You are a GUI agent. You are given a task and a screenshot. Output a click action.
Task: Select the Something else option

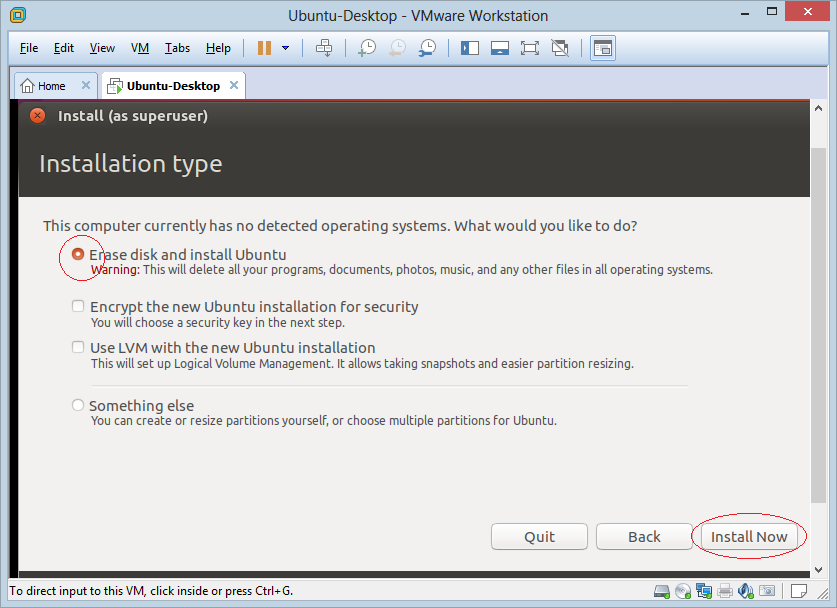[x=78, y=405]
